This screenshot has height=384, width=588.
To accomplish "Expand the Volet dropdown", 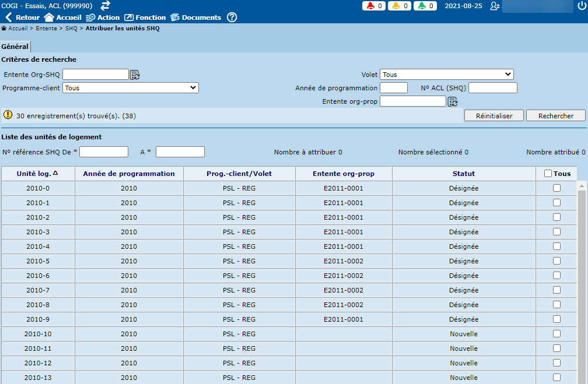I will [x=446, y=75].
